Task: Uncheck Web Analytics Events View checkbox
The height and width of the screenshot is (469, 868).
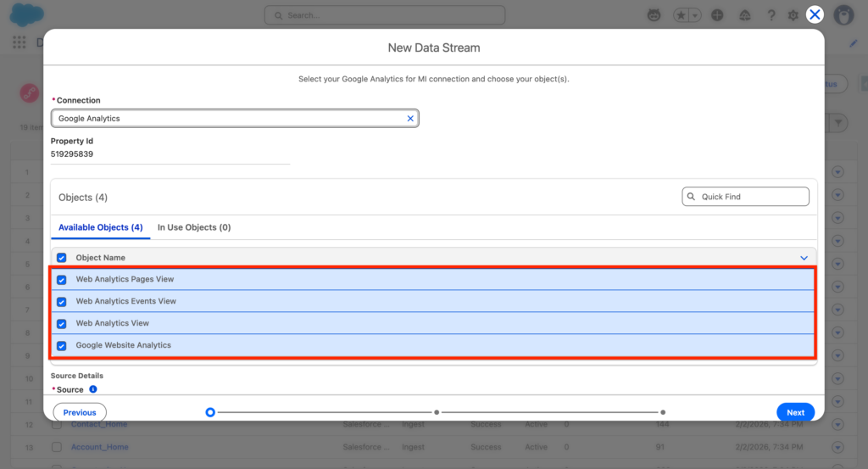Action: (x=62, y=301)
